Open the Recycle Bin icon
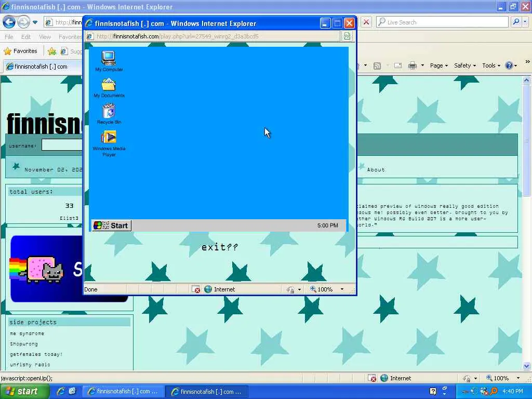 (109, 114)
